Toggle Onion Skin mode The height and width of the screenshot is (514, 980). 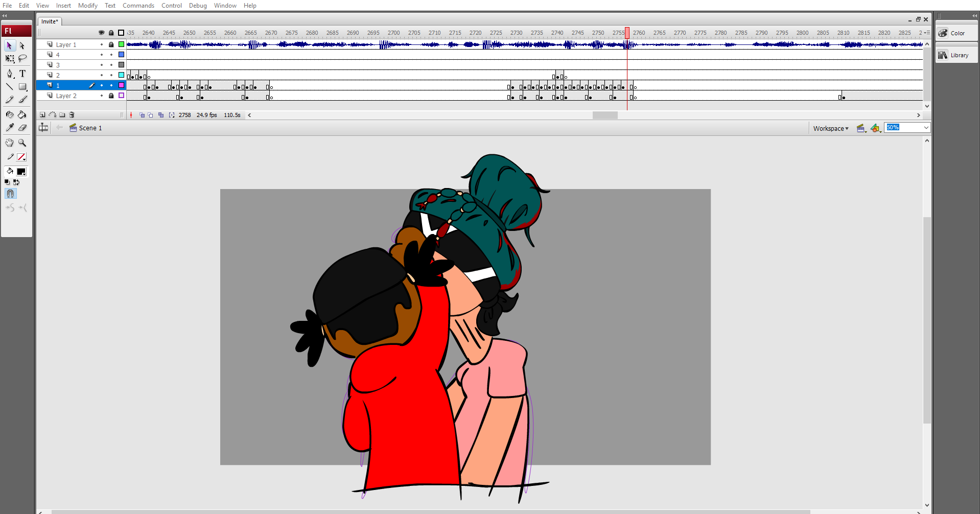coord(142,115)
